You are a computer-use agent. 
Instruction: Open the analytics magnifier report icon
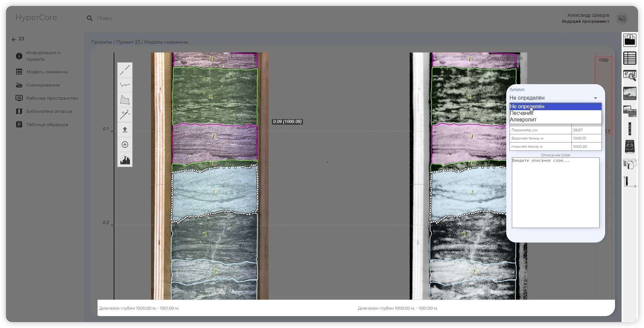point(629,76)
